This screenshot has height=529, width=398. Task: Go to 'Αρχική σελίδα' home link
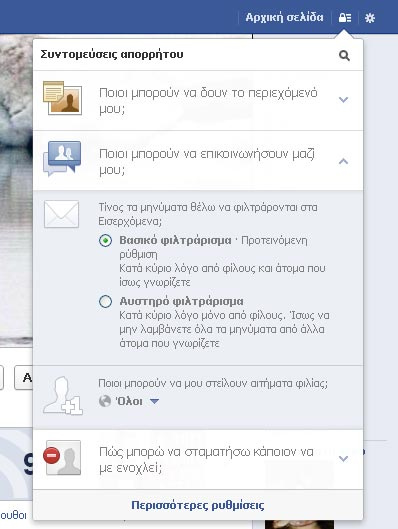(x=284, y=17)
